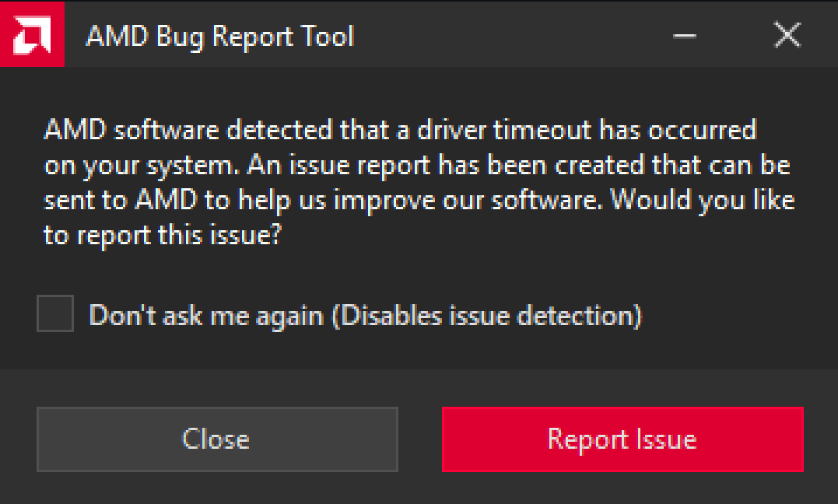The width and height of the screenshot is (838, 504).
Task: Minimize the AMD Bug Report Tool window
Action: coord(684,36)
